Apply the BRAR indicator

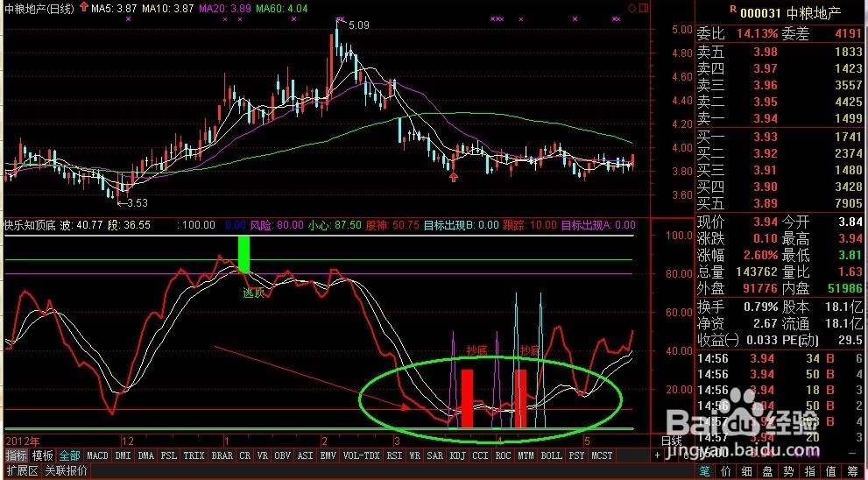222,455
